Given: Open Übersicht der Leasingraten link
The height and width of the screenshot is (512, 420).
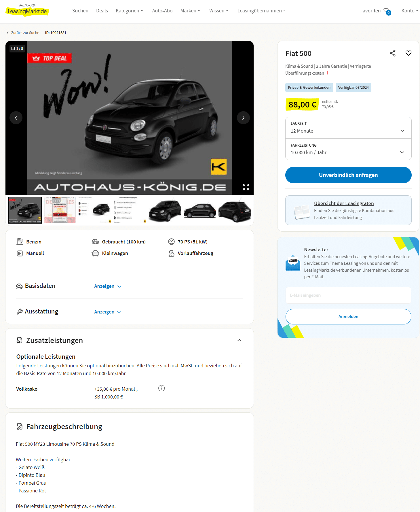Looking at the screenshot, I should click(x=344, y=203).
